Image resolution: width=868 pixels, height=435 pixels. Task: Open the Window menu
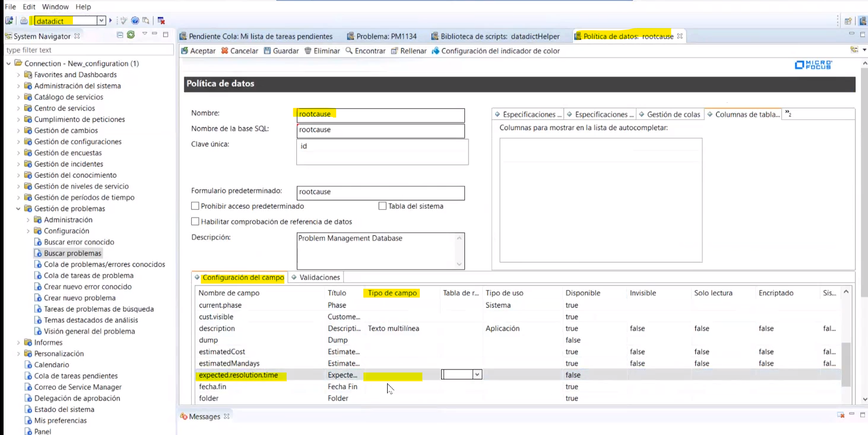(55, 7)
